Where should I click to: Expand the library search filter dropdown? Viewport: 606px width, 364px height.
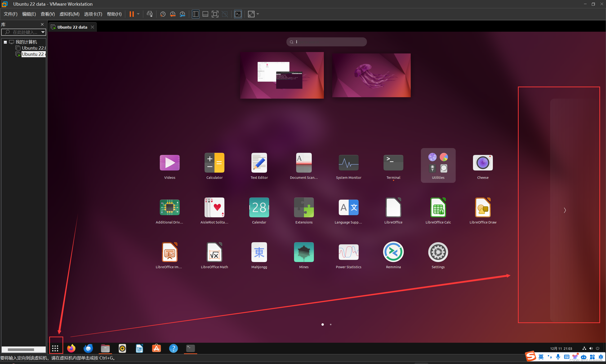click(x=43, y=32)
